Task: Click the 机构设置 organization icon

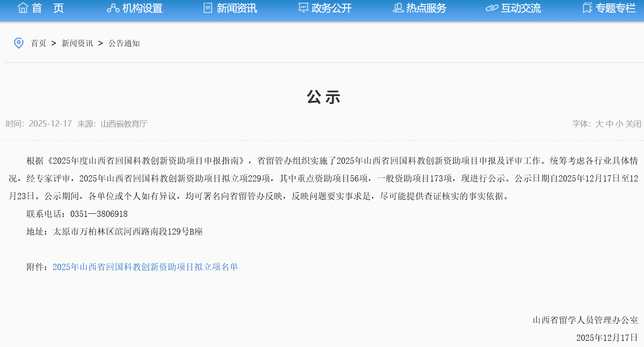Action: [113, 8]
